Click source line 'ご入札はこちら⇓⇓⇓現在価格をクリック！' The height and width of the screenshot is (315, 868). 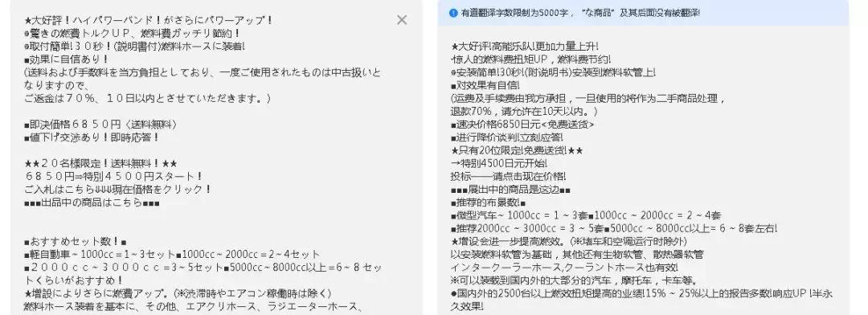point(117,190)
